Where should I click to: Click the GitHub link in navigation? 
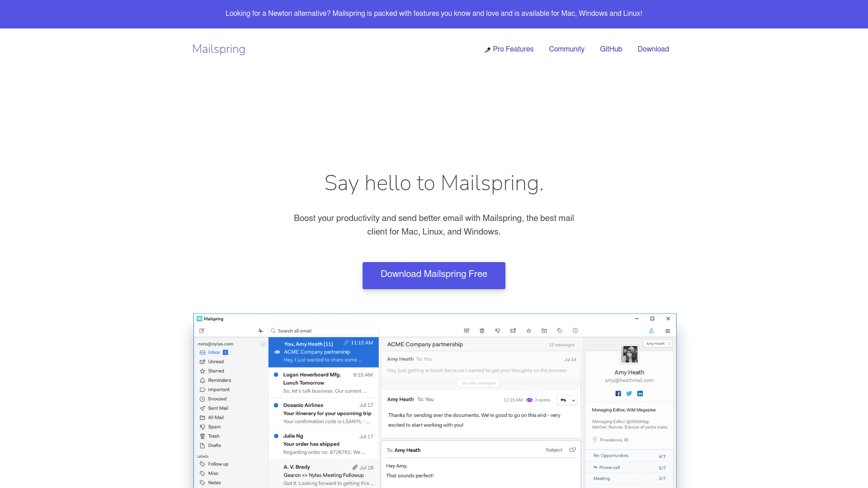[x=611, y=49]
